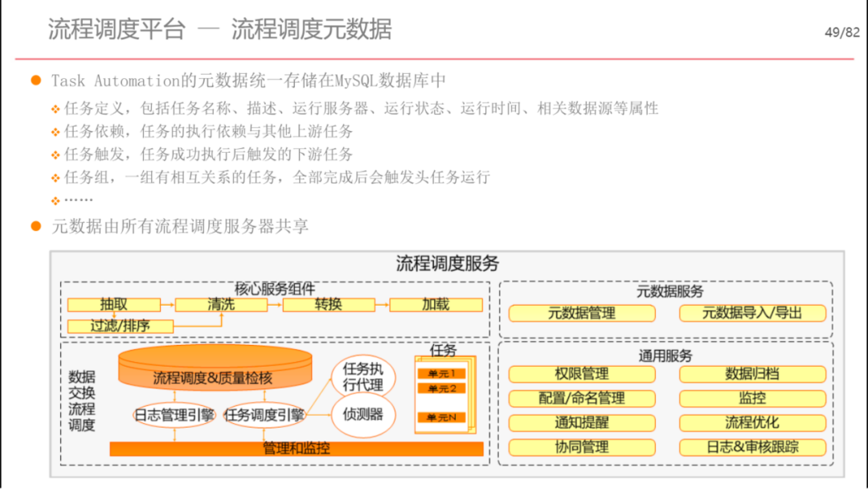The height and width of the screenshot is (489, 868).
Task: Select the 元数据导入/导出 box
Action: tap(752, 314)
